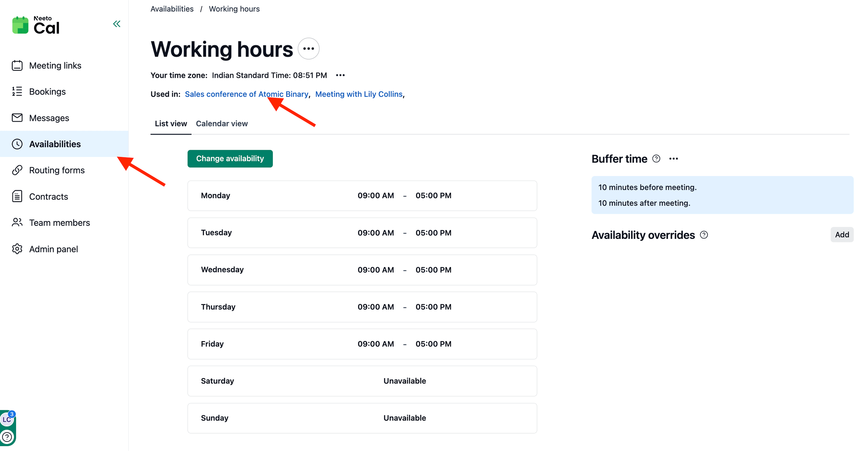Open the Admin panel settings
The width and height of the screenshot is (868, 451).
coord(53,249)
